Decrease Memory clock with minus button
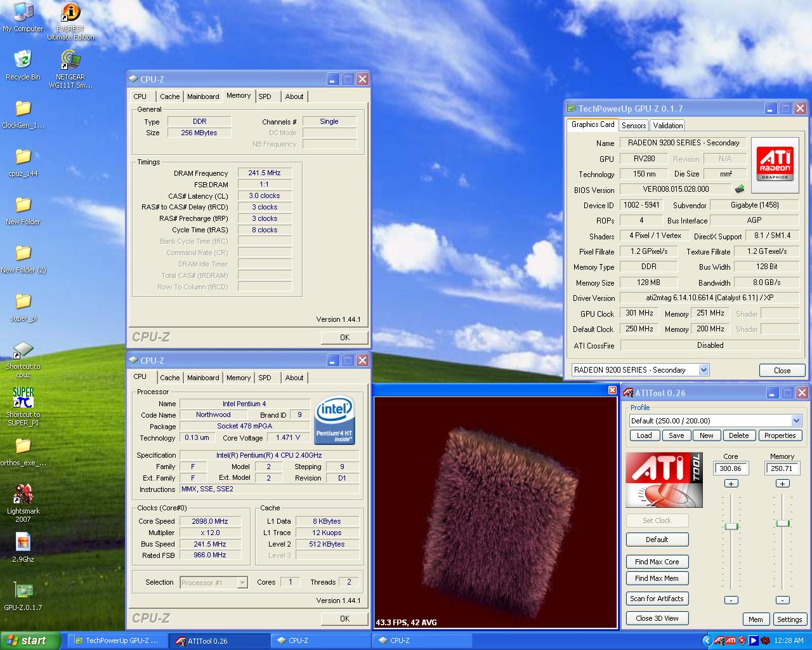The height and width of the screenshot is (650, 812). (783, 600)
